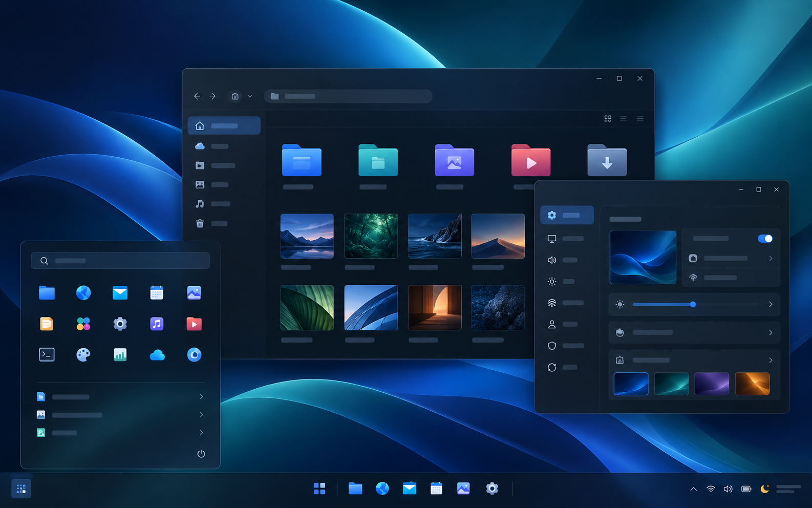Expand the image file row chevron in start menu
The height and width of the screenshot is (508, 812).
(201, 415)
